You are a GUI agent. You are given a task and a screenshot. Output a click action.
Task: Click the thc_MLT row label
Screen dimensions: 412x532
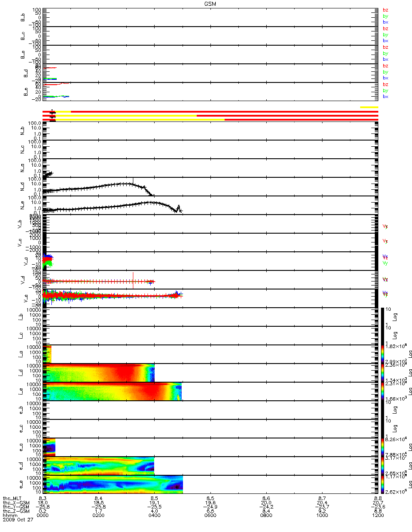click(x=13, y=499)
